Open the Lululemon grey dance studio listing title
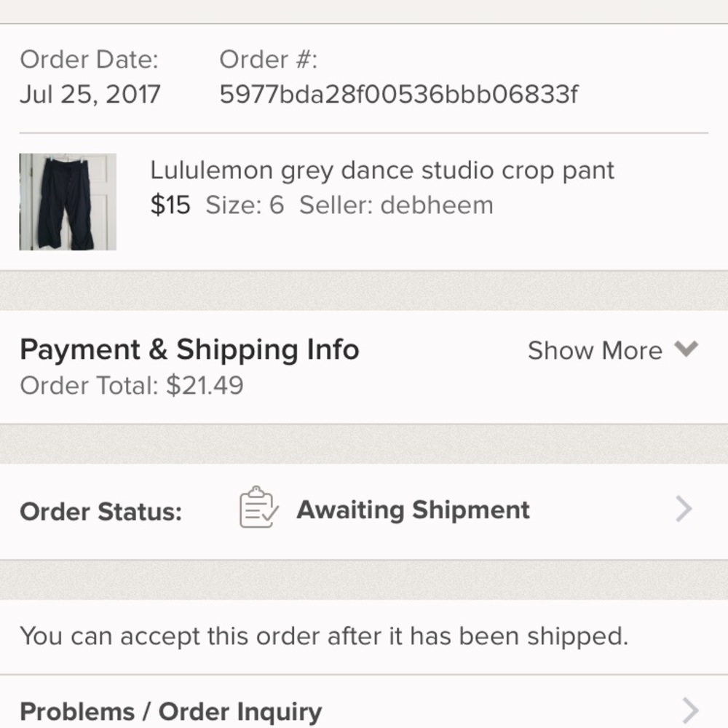 tap(382, 170)
